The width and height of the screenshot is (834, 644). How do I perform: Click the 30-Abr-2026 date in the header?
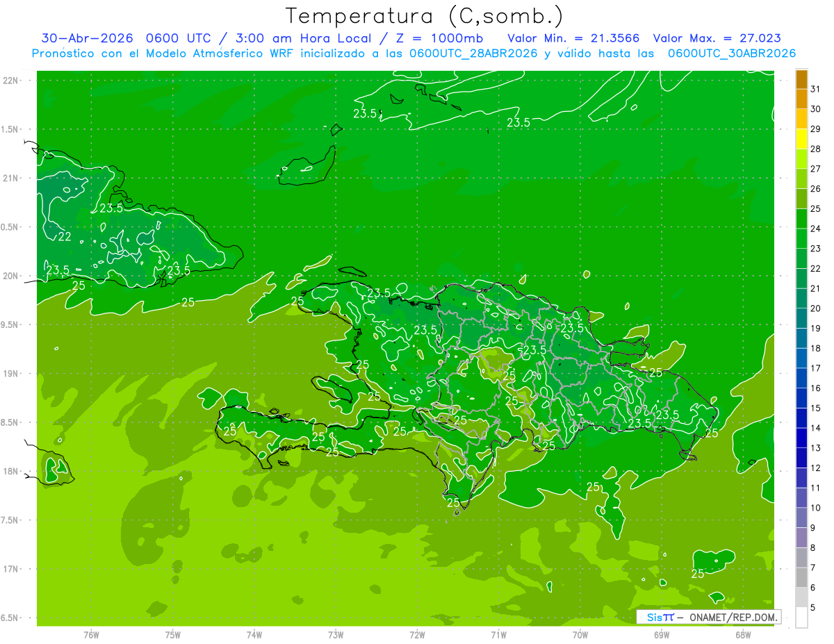click(82, 38)
